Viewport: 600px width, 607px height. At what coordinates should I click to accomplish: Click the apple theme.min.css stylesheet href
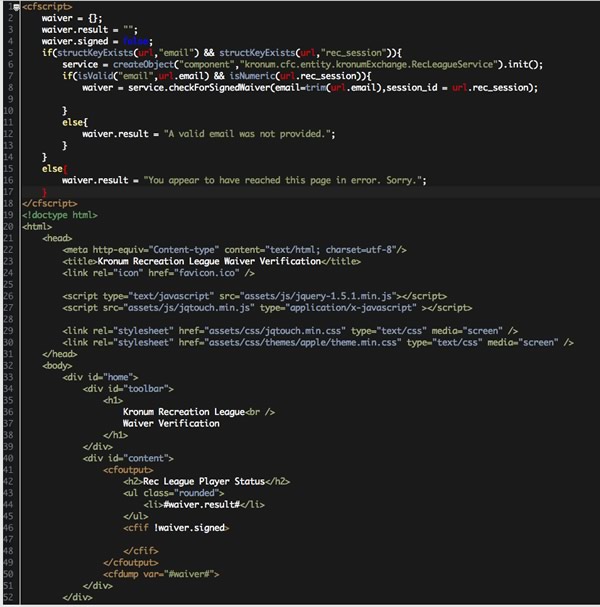(x=303, y=343)
